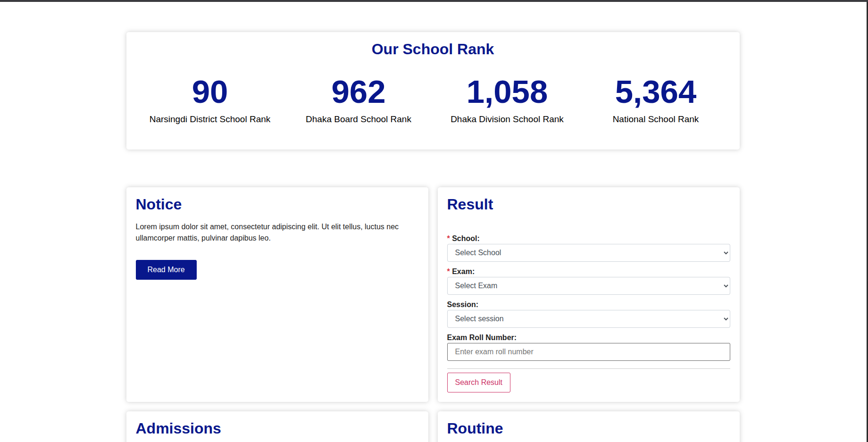Click the Dhaka Board School Rank label
The image size is (868, 442).
click(x=359, y=119)
